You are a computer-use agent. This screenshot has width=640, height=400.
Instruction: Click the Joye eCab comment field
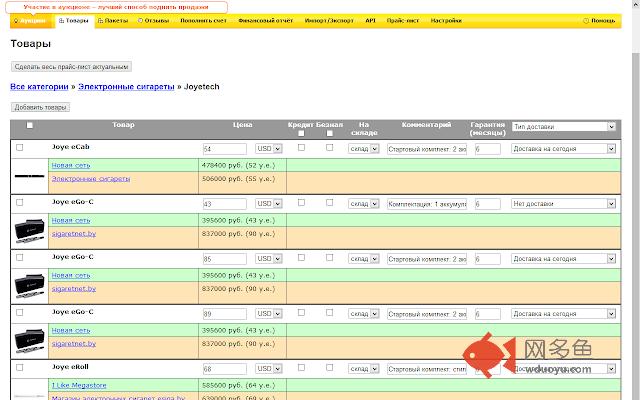[427, 149]
